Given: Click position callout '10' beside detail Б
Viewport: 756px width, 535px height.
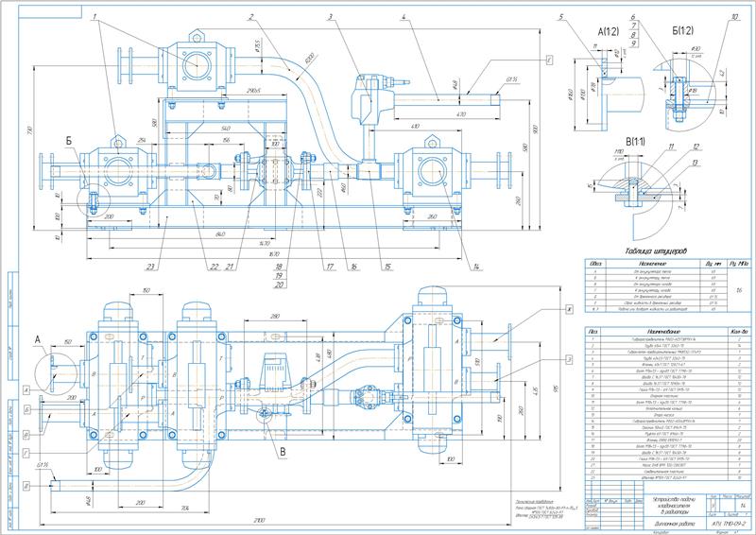Looking at the screenshot, I should tap(735, 17).
